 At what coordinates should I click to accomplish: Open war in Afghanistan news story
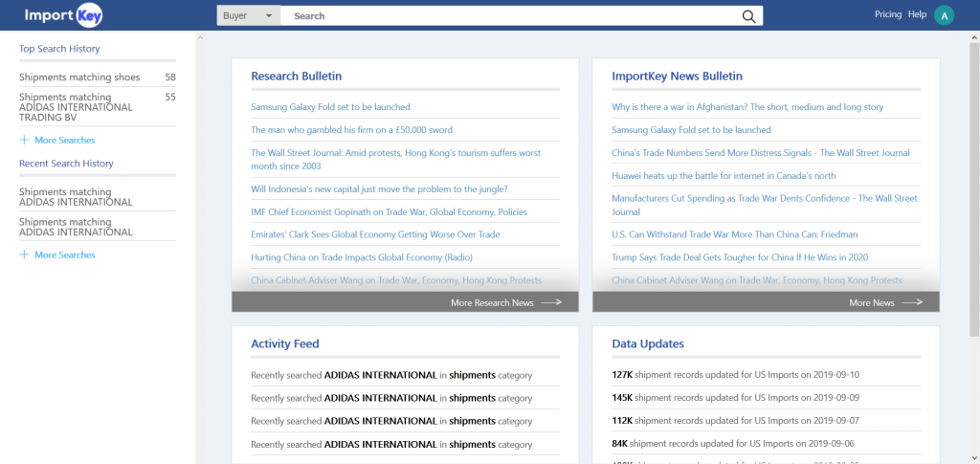point(747,107)
